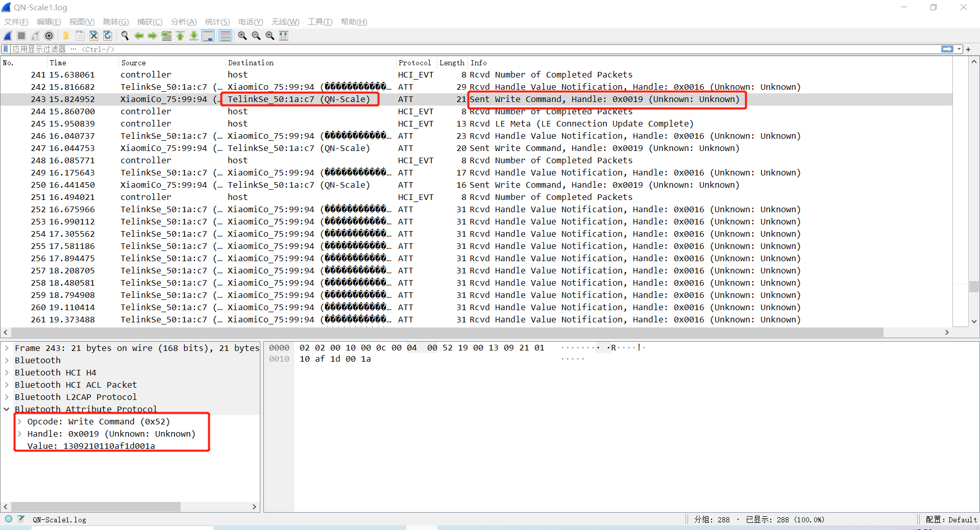Jump to first packet up-arrow icon

[180, 36]
